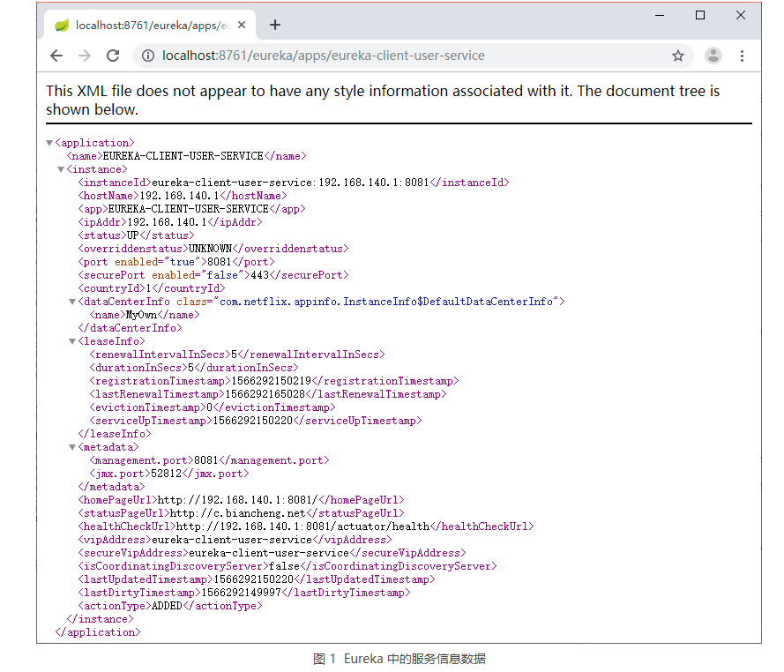Click the securePort value 443
The height and width of the screenshot is (672, 784).
(260, 275)
